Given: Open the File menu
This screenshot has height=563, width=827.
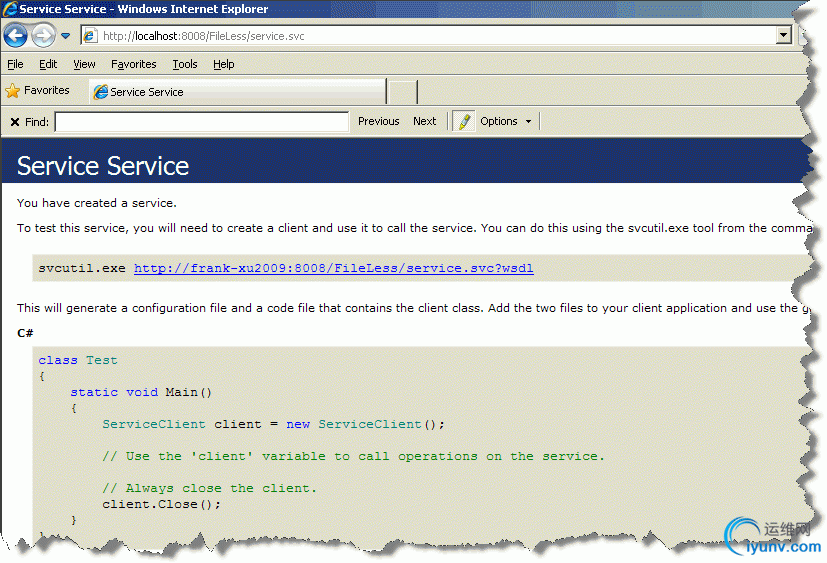Looking at the screenshot, I should pyautogui.click(x=15, y=64).
